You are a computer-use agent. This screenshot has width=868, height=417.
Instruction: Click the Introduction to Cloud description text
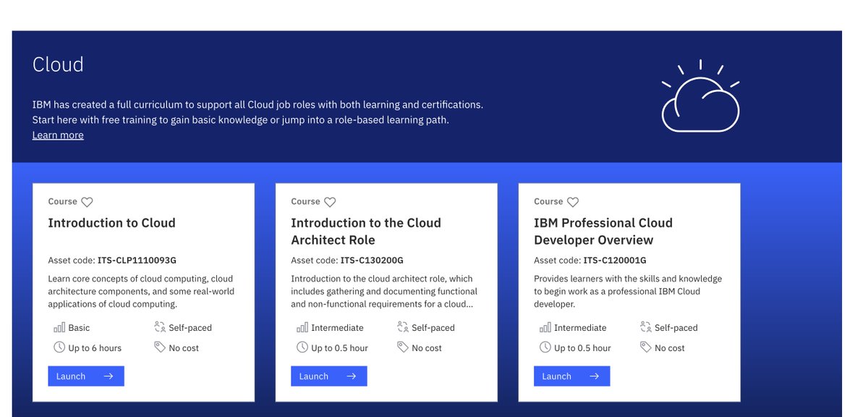pyautogui.click(x=141, y=292)
